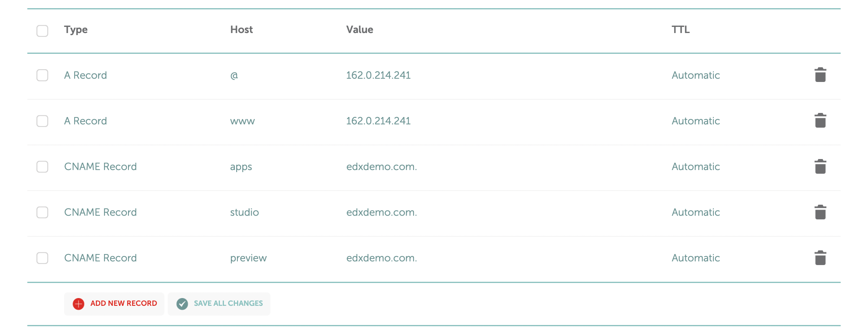Edit the 162.0.214.241 value of @ record
The image size is (868, 336).
point(378,75)
